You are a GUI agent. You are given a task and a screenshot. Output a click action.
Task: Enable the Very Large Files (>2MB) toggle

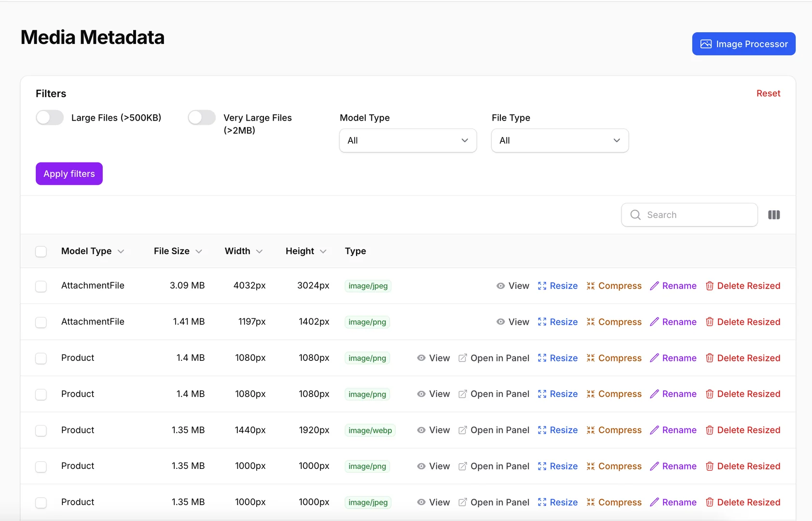point(202,117)
